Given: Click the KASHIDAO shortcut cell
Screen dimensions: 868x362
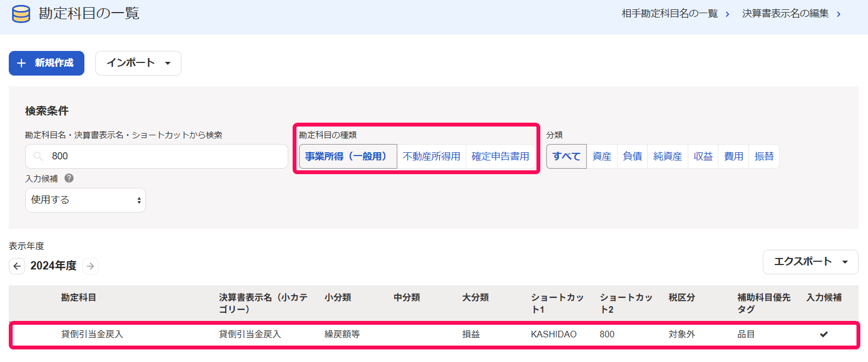Looking at the screenshot, I should coord(553,334).
